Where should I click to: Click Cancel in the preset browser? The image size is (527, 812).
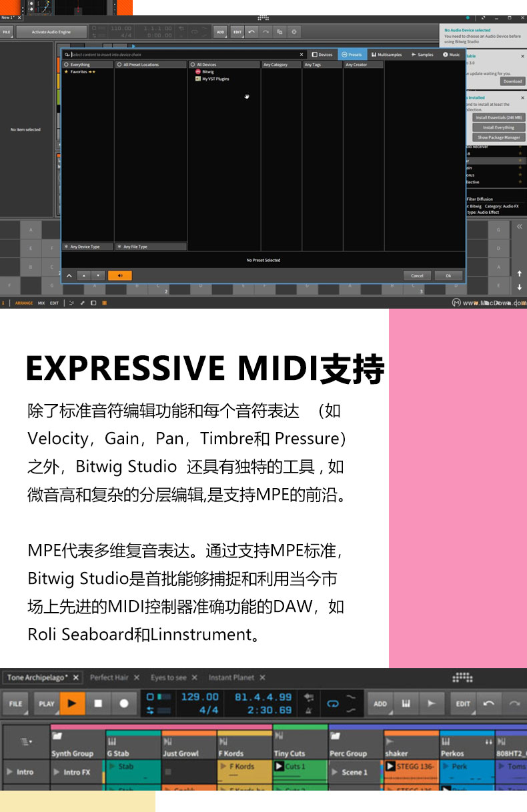[x=417, y=275]
